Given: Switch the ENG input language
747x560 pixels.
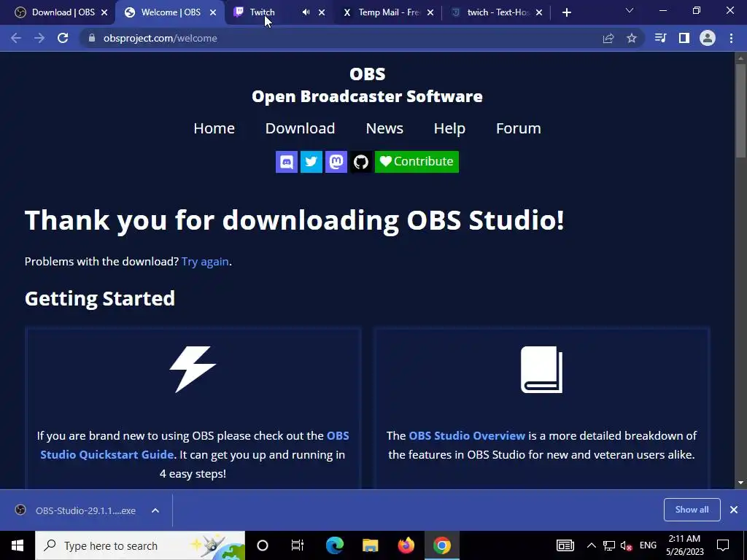Looking at the screenshot, I should [648, 545].
